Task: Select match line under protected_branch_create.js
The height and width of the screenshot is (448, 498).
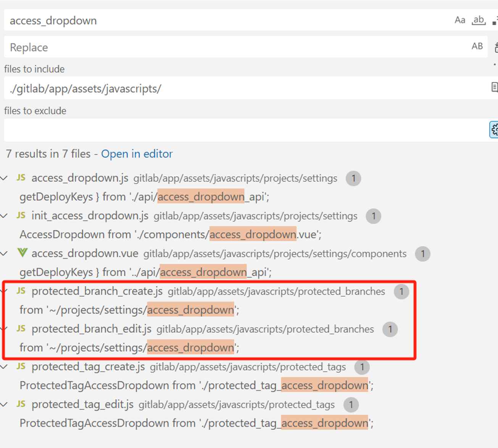Action: pos(129,310)
